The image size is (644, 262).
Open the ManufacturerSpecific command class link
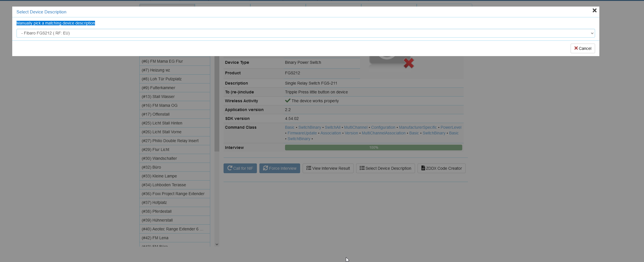(x=418, y=127)
